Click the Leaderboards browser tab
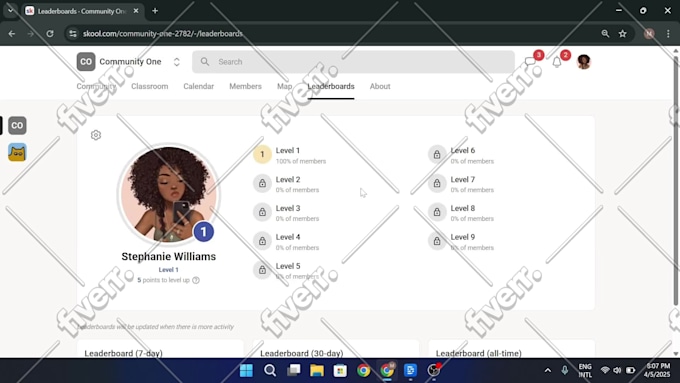Screen dimensions: 680x383 (82, 11)
